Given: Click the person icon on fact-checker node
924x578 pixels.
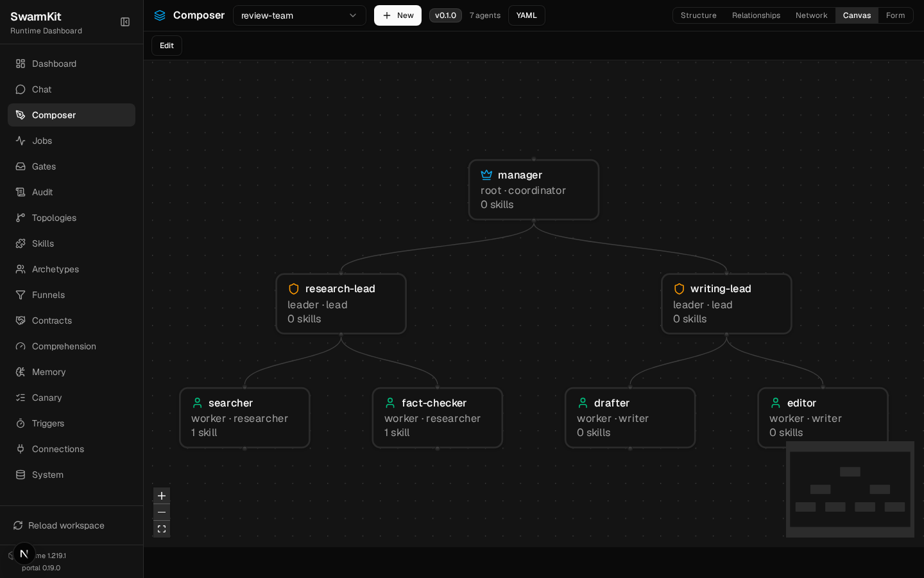Looking at the screenshot, I should click(390, 403).
